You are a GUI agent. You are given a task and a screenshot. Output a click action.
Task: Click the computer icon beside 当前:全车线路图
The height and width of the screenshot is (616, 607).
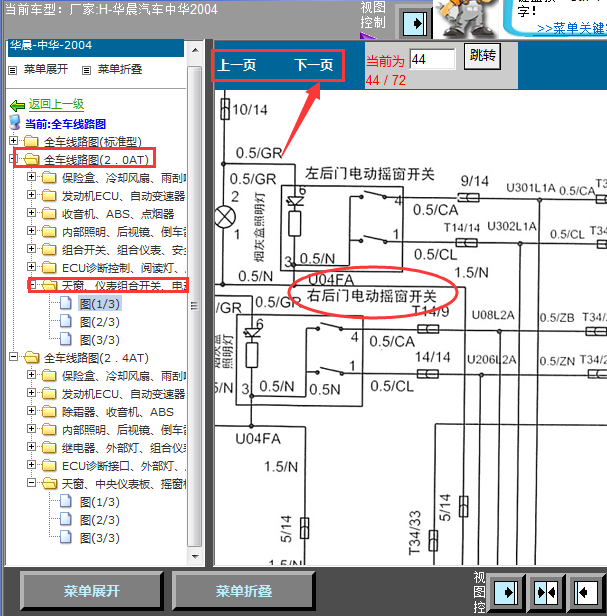click(x=15, y=123)
